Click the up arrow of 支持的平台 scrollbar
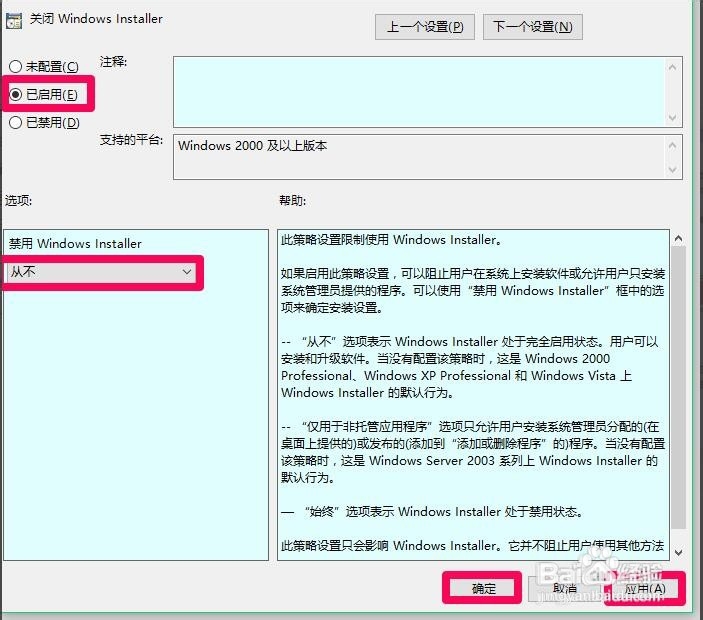The image size is (703, 620). point(672,145)
